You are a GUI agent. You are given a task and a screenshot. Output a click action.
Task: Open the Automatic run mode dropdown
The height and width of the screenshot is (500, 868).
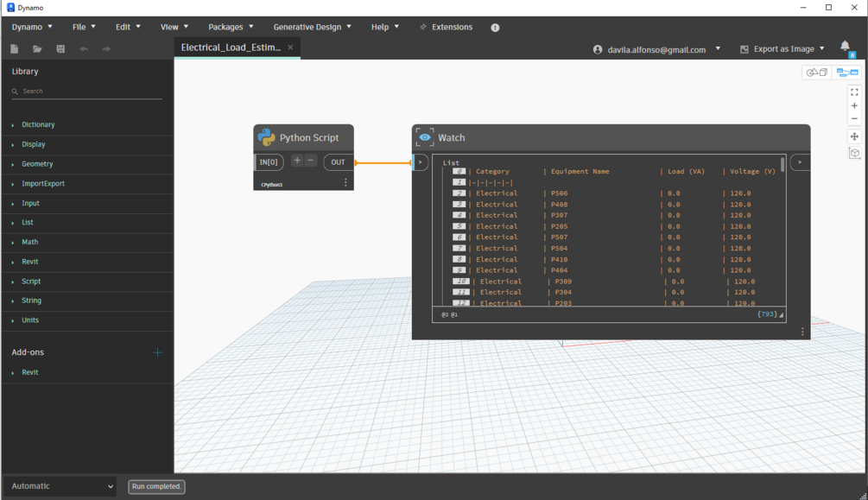(60, 486)
